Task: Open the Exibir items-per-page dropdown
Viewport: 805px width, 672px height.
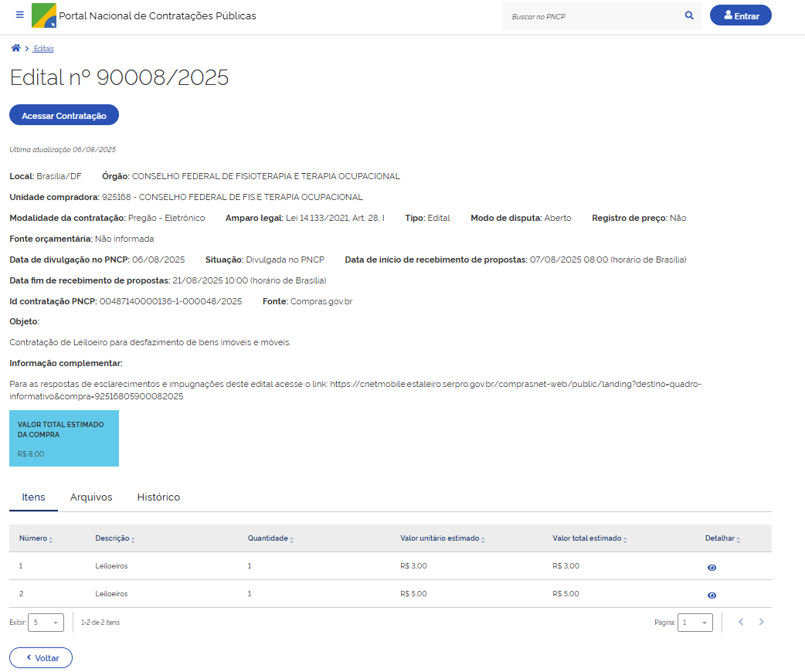Action: [x=46, y=623]
